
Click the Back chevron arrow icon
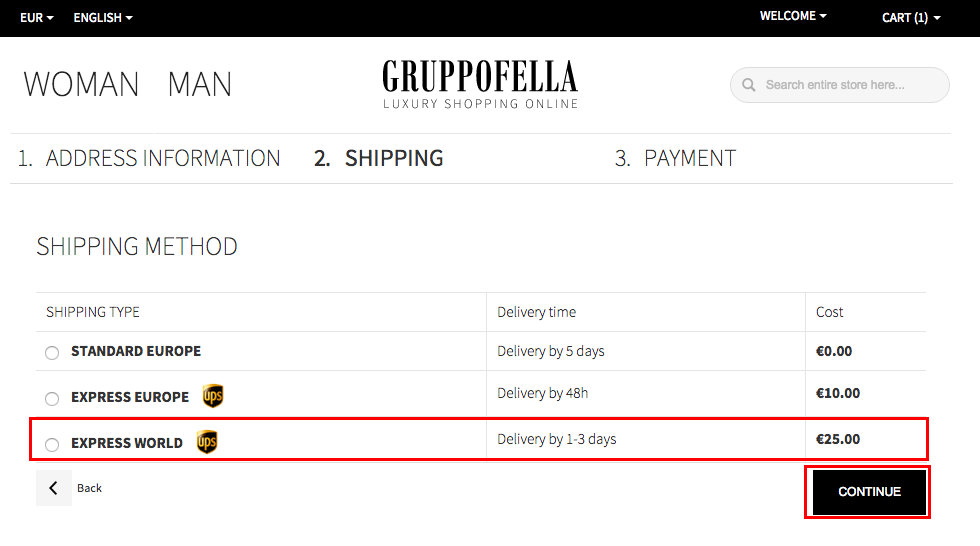[x=54, y=488]
